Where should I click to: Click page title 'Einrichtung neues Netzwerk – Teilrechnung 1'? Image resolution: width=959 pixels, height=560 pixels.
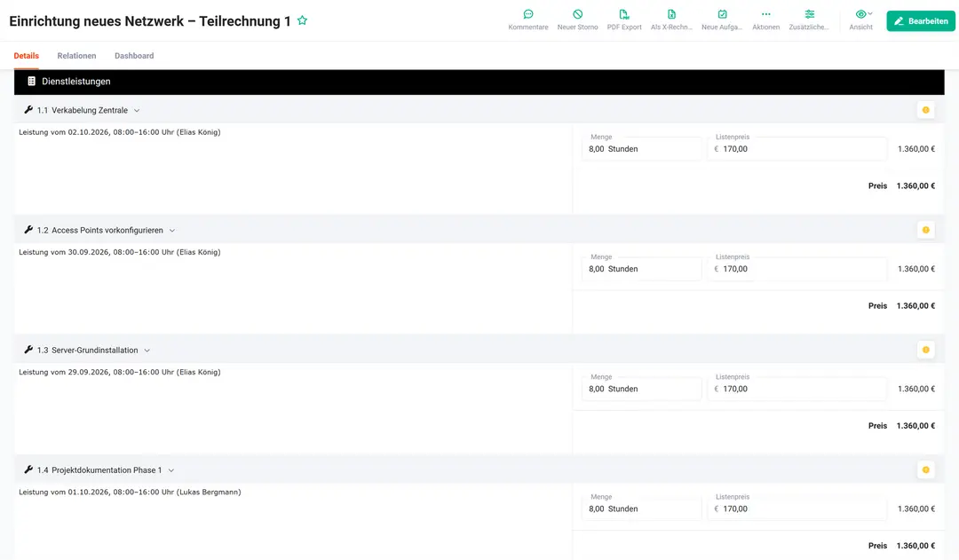coord(150,20)
